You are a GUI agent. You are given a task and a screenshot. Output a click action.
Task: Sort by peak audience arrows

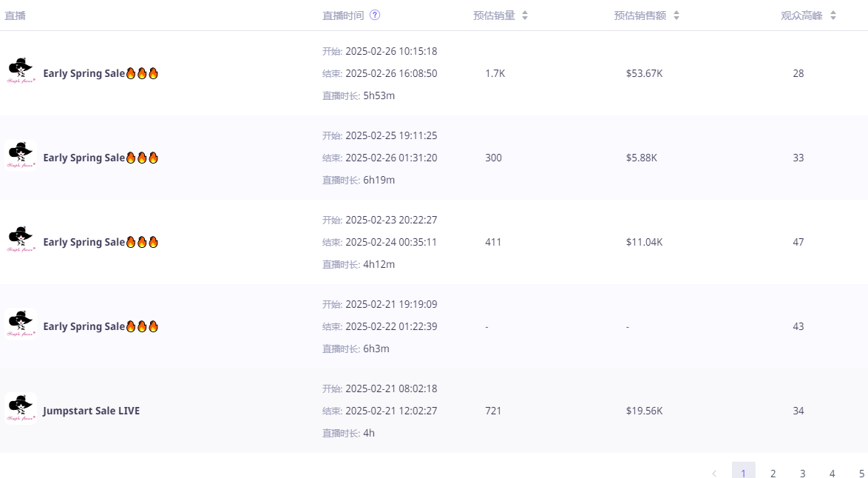click(x=833, y=16)
